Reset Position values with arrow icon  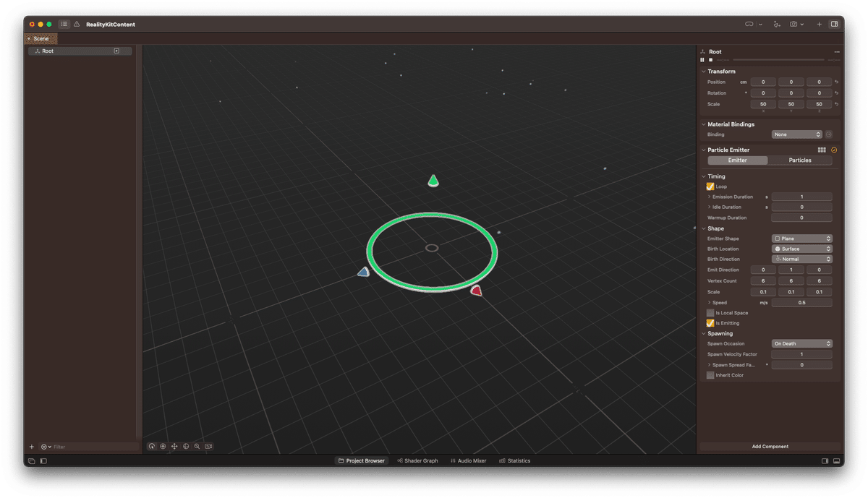[x=837, y=82]
